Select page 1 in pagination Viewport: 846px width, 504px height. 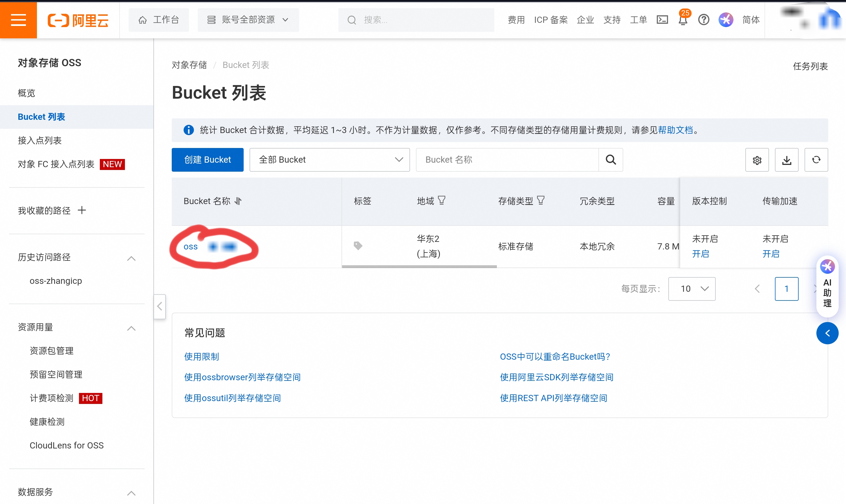point(786,289)
